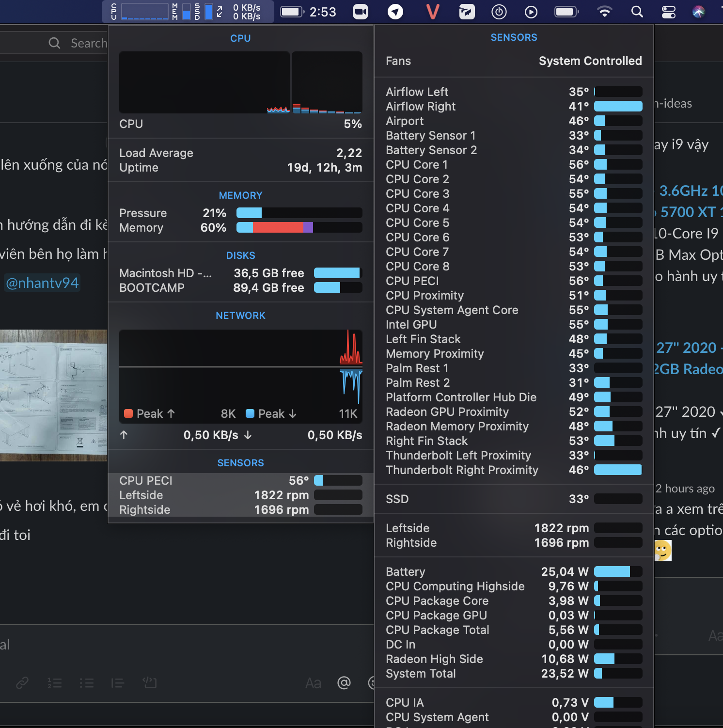Click the Slack Search field

pos(78,43)
